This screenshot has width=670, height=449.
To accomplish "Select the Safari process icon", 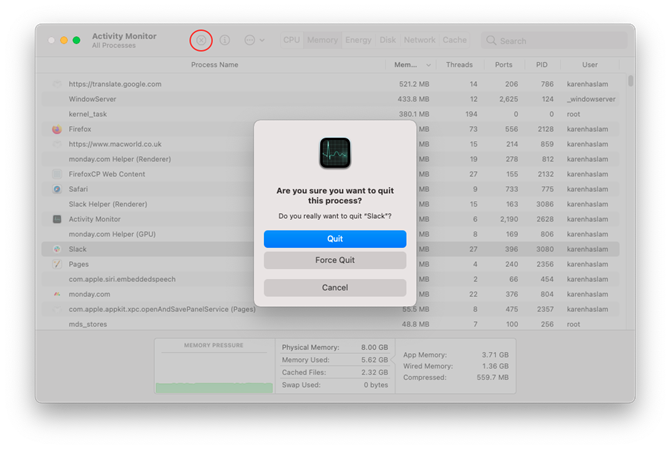I will point(57,189).
